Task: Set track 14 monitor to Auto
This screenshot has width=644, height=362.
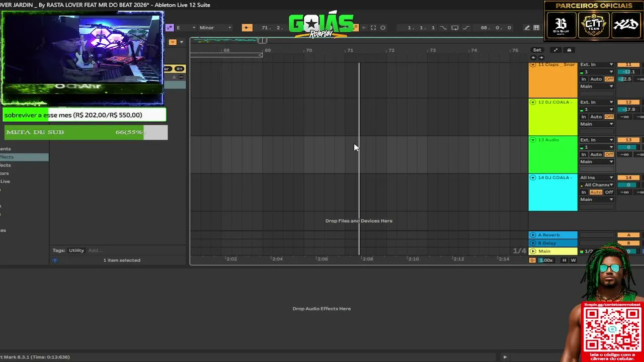Action: [596, 192]
